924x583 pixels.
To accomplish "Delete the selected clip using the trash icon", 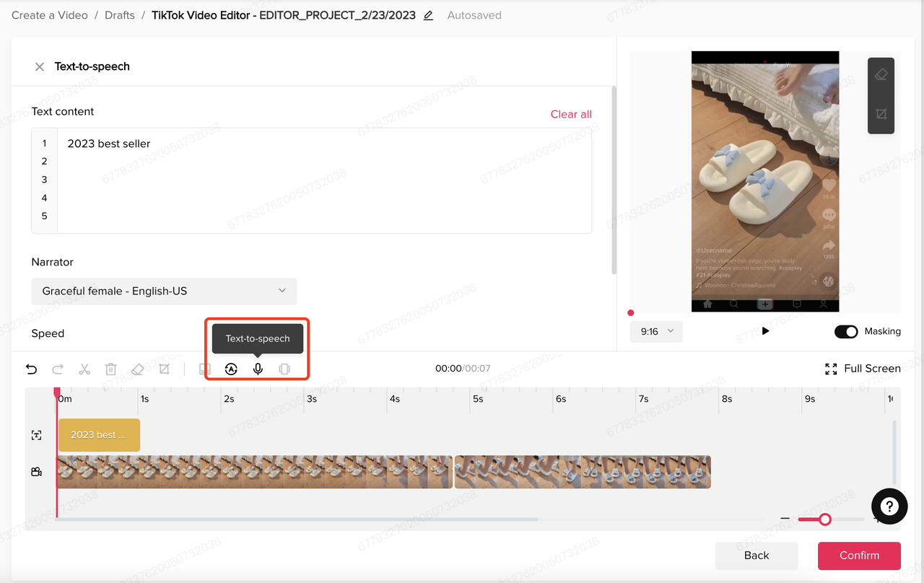I will [110, 369].
